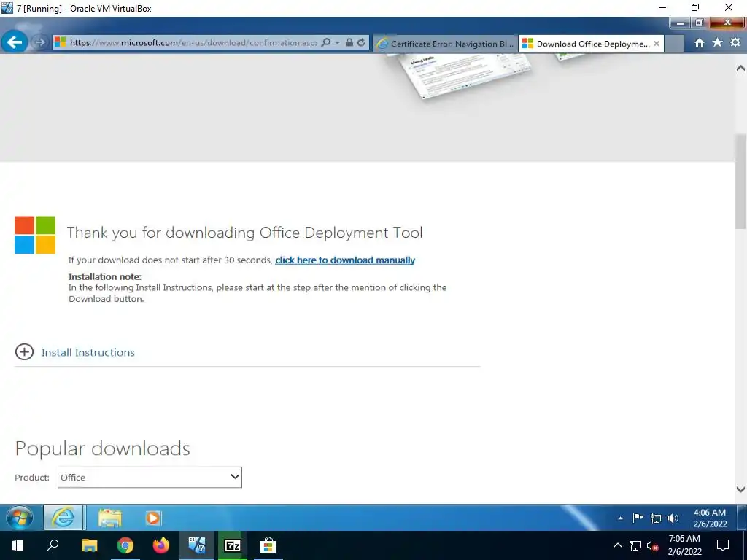Launch Firefox from host taskbar

161,545
